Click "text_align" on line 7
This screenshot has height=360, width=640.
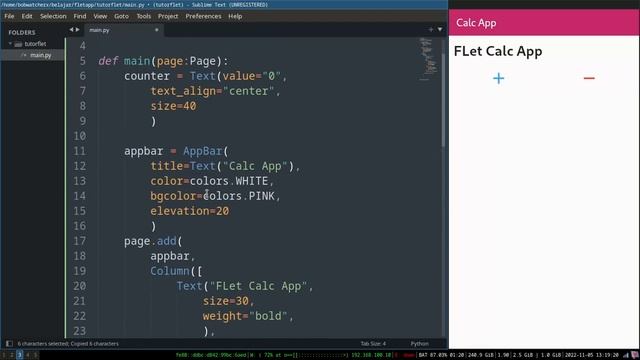(183, 91)
